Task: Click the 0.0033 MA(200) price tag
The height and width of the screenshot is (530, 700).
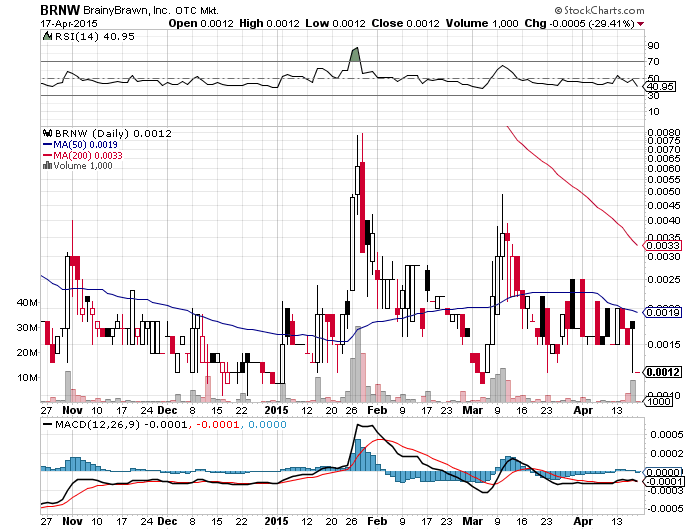Action: 663,245
